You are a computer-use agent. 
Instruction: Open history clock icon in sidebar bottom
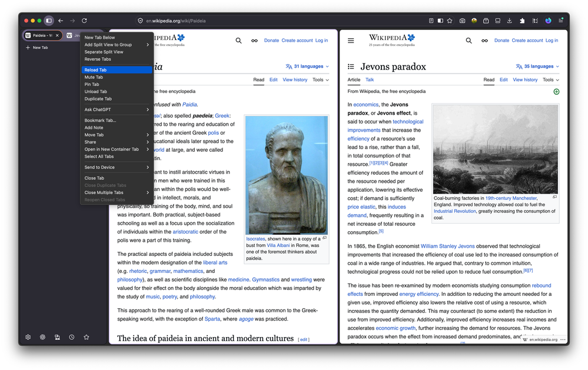[72, 337]
